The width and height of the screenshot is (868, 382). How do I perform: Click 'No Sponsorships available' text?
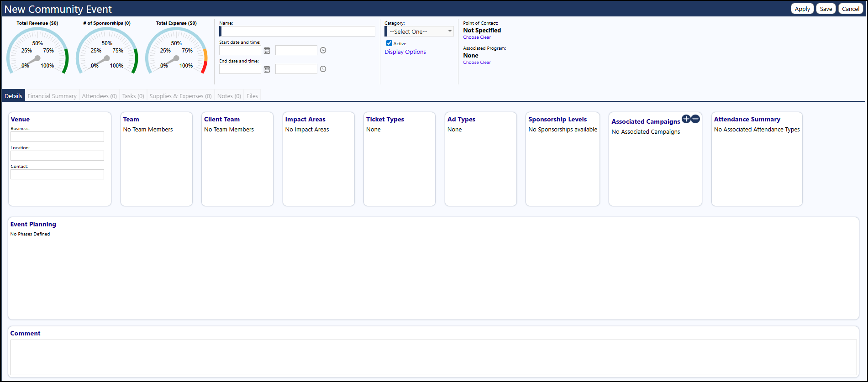coord(563,130)
